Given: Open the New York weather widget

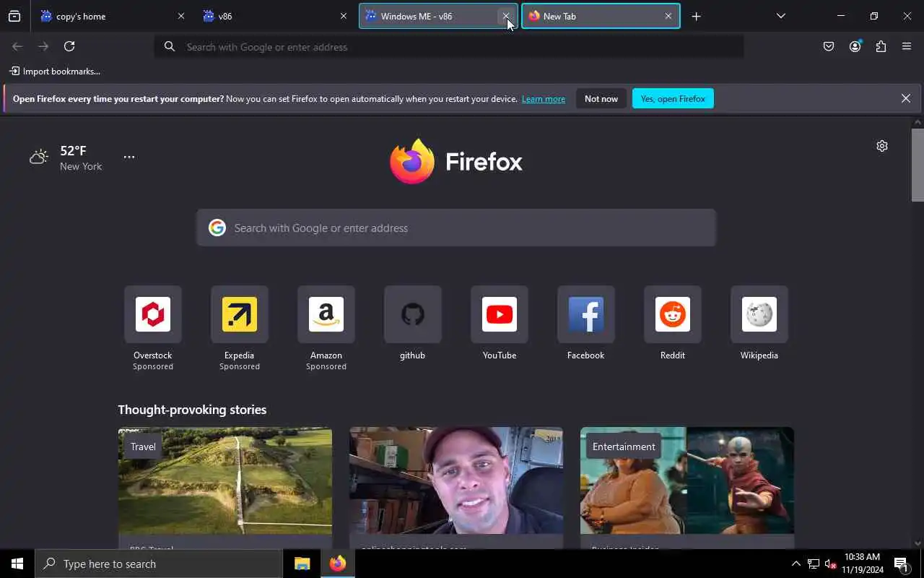Looking at the screenshot, I should (x=66, y=158).
